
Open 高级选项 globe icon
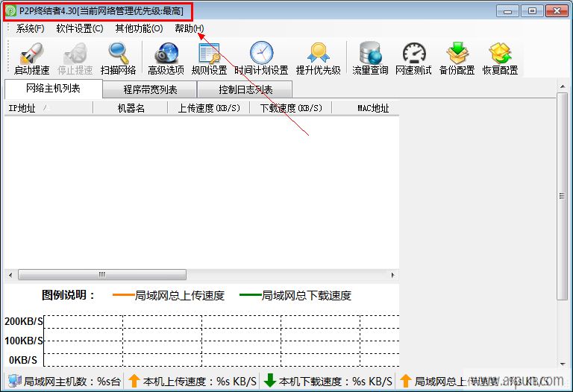[x=166, y=54]
